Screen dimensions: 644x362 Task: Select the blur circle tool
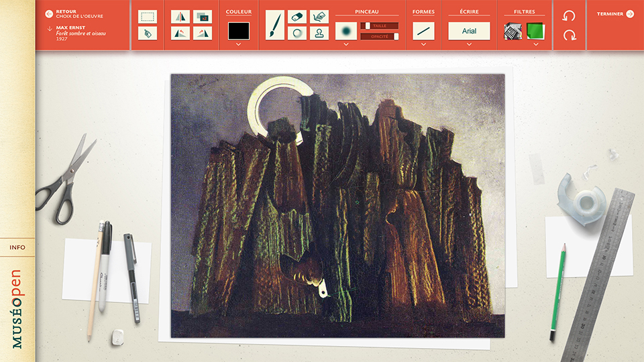pos(297,34)
